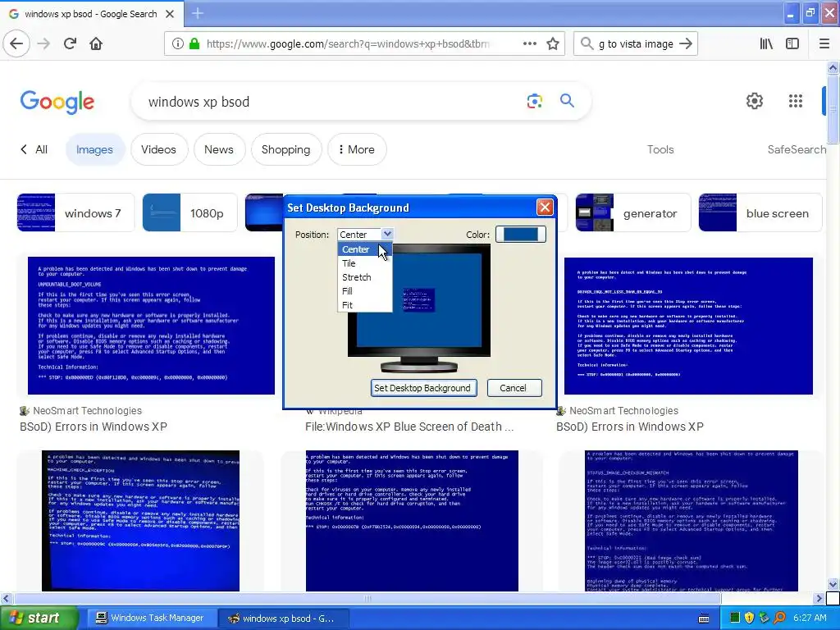Click the magnifier icon in Firefox search box

click(587, 43)
